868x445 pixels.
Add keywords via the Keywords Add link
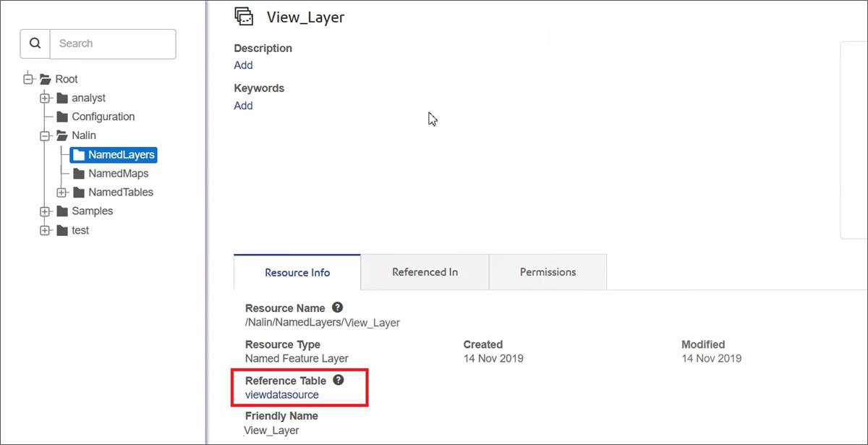pos(243,105)
